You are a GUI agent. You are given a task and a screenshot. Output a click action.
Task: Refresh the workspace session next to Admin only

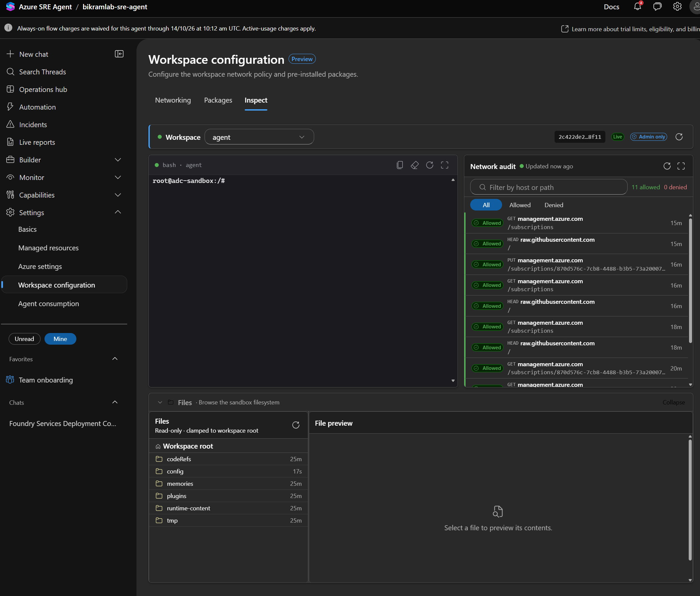pyautogui.click(x=679, y=137)
